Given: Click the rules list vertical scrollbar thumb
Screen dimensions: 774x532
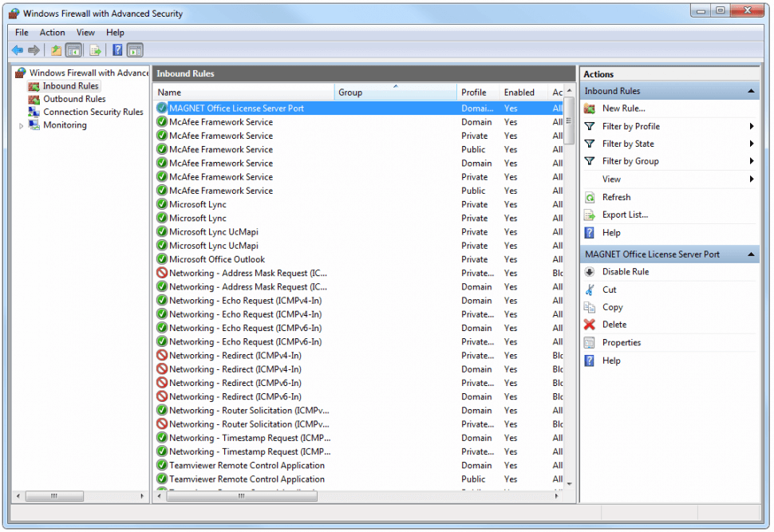Looking at the screenshot, I should coord(569,121).
